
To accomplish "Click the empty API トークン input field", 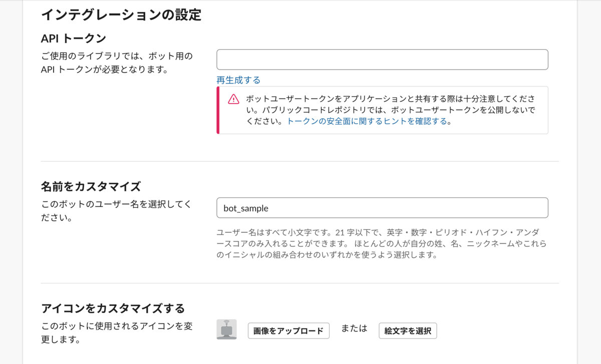I will click(x=382, y=60).
